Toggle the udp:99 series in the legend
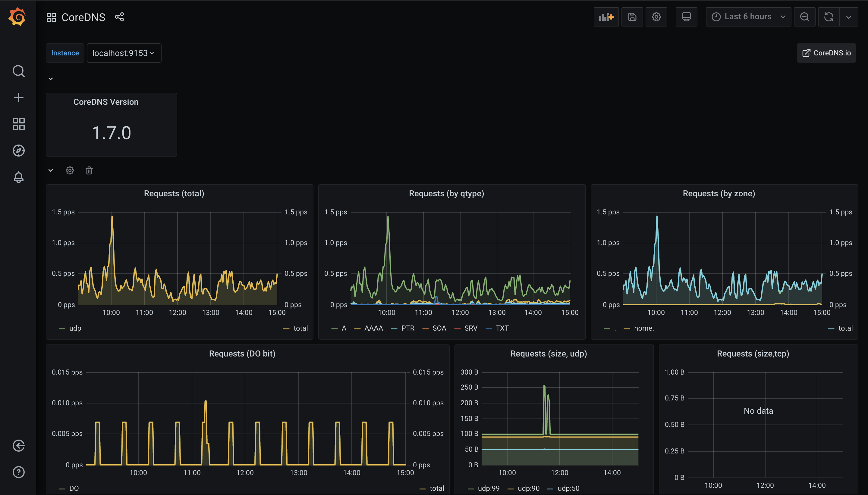The image size is (868, 495). click(488, 488)
